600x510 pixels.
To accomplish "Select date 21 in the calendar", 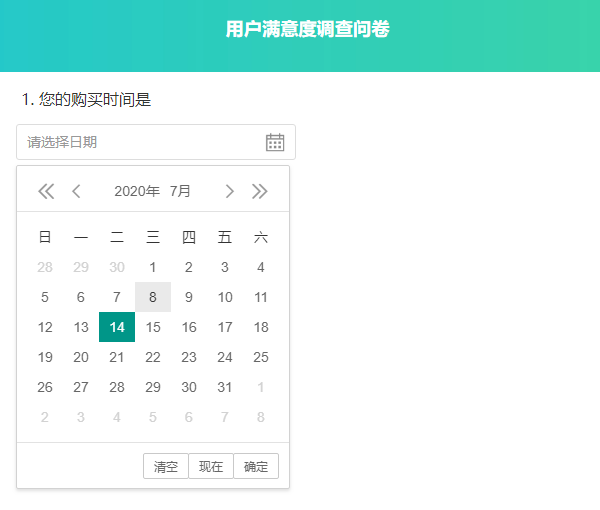I will pyautogui.click(x=117, y=357).
